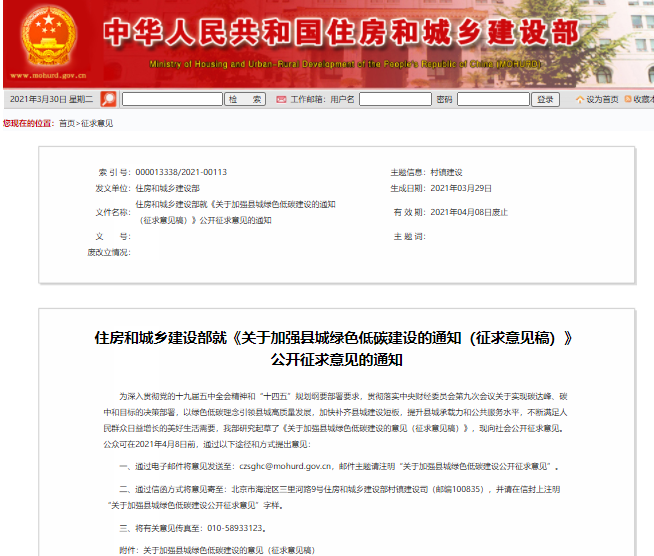Open the 设为首页 link
This screenshot has width=654, height=556.
[x=602, y=100]
